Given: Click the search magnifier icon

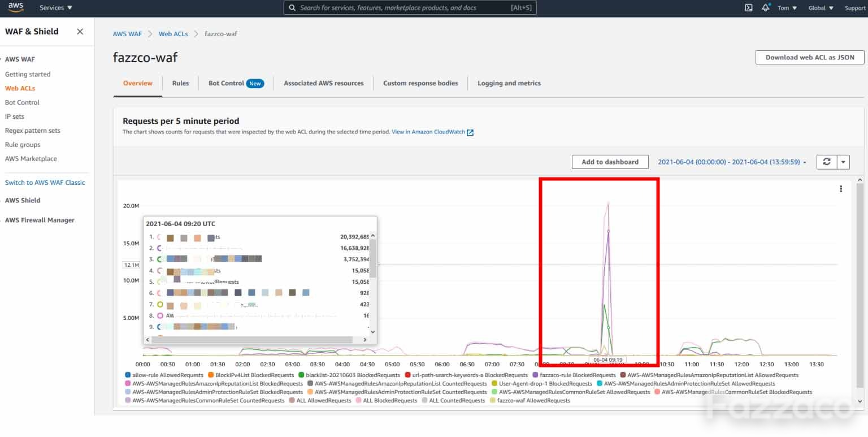Looking at the screenshot, I should (x=292, y=8).
